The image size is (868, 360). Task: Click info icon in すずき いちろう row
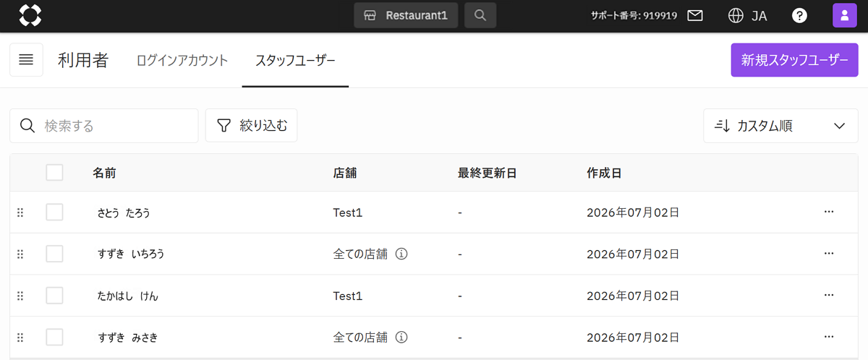click(402, 254)
